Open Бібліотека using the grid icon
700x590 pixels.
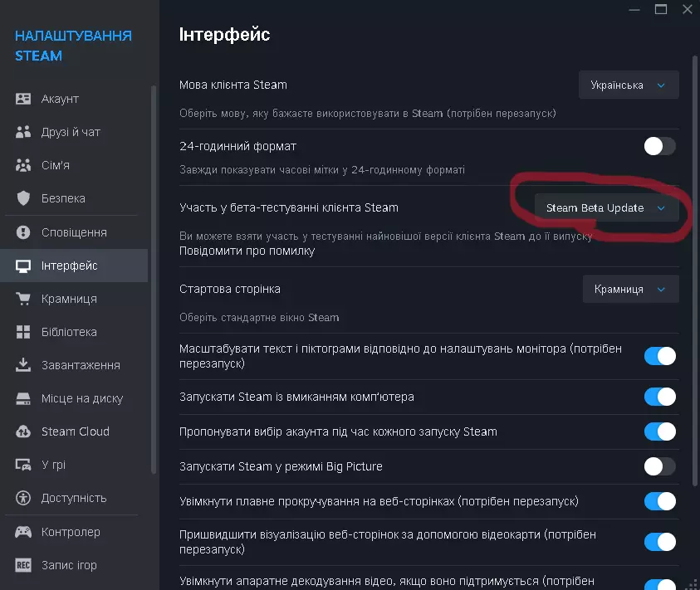tap(23, 332)
